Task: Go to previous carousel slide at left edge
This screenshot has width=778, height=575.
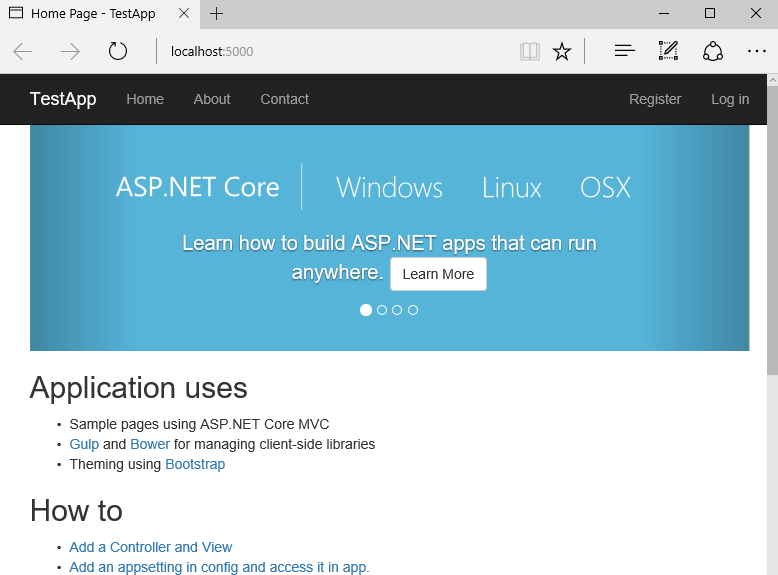Action: [83, 238]
